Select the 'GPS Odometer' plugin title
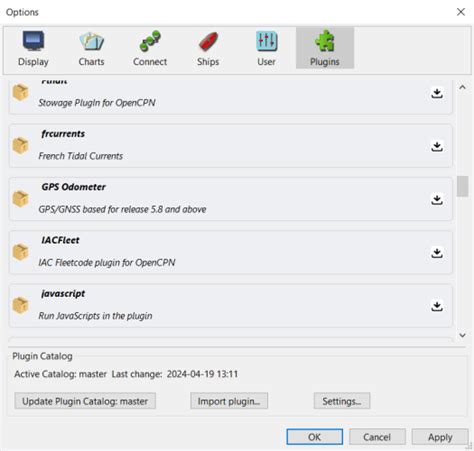 point(73,187)
